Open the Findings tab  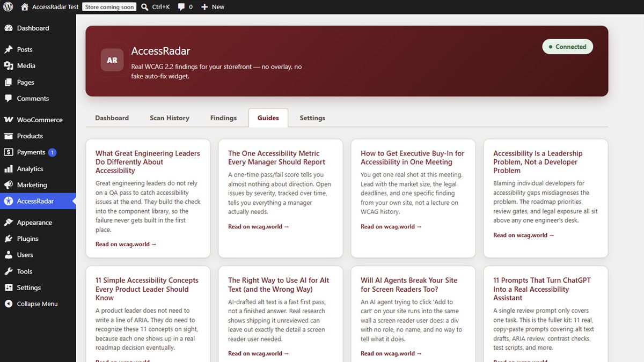coord(223,118)
